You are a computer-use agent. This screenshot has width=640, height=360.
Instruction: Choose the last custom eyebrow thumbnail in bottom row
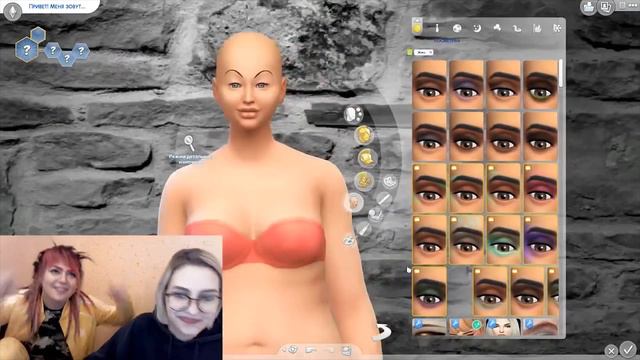coord(540,327)
